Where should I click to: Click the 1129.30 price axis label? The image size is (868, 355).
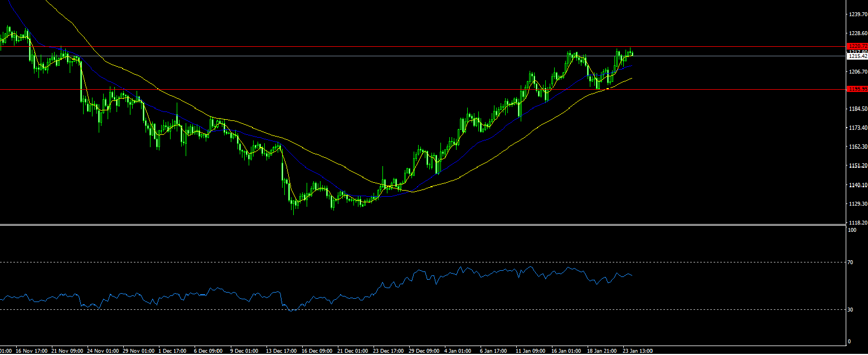coord(857,204)
